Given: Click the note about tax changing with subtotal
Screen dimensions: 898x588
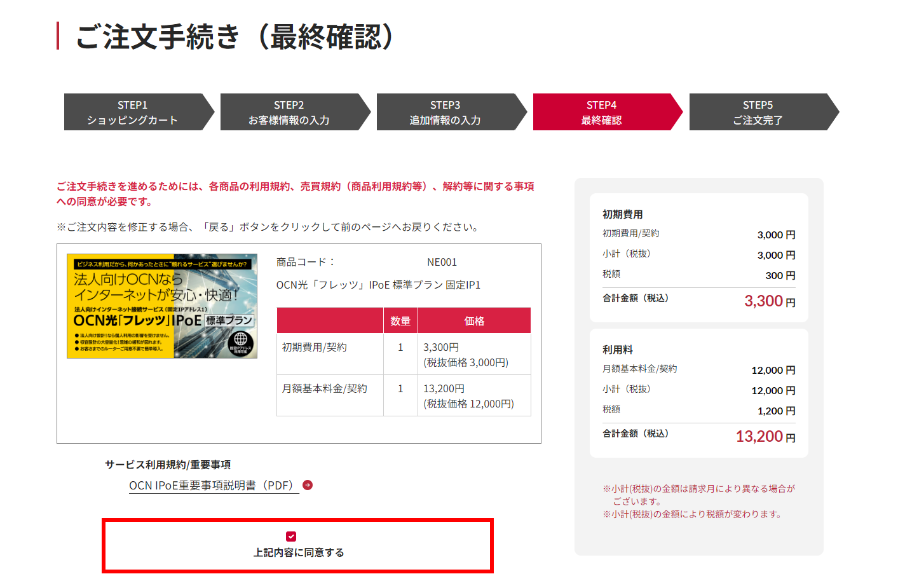Looking at the screenshot, I should 693,514.
